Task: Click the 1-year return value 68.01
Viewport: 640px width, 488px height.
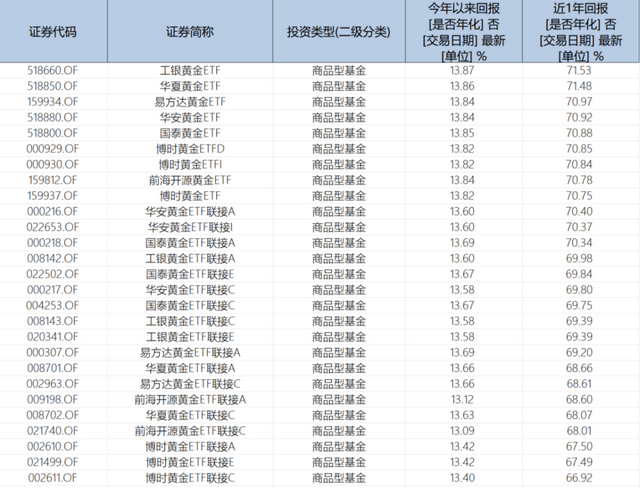Action: click(579, 430)
